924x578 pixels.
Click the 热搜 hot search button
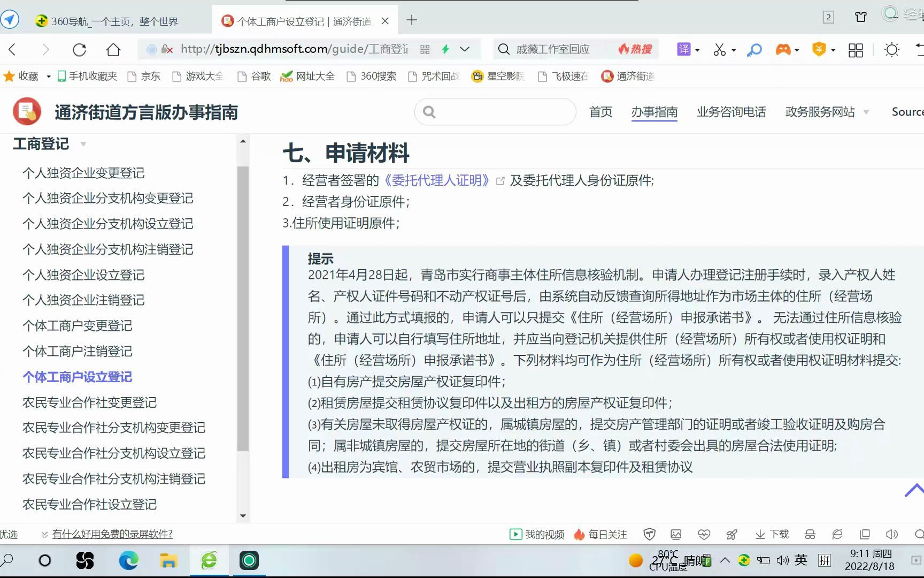click(635, 49)
